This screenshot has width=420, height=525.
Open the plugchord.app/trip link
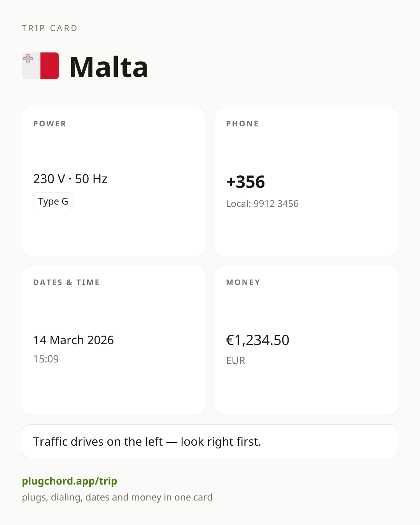70,481
